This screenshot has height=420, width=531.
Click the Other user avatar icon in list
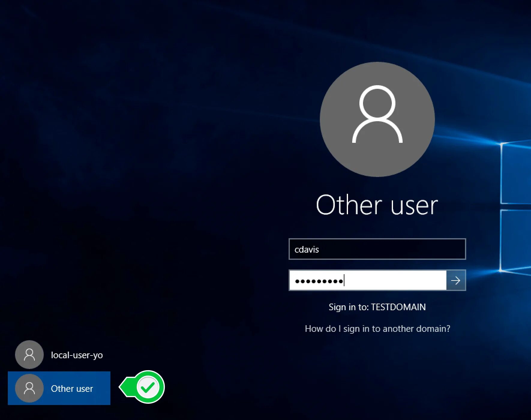coord(29,388)
